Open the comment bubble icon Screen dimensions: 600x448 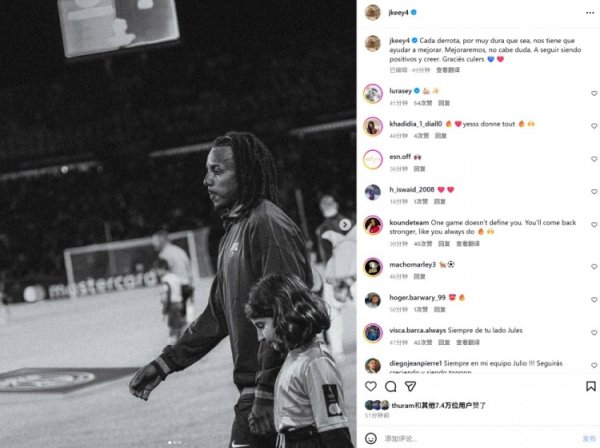coord(390,386)
